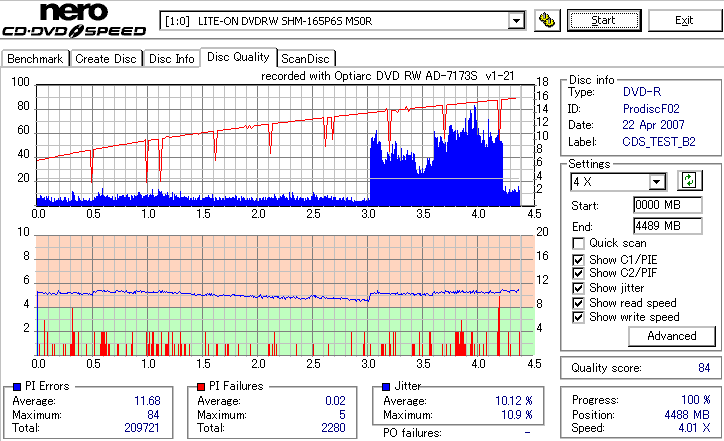Click the Position value 4488 MB
This screenshot has height=441, width=724.
pos(687,415)
